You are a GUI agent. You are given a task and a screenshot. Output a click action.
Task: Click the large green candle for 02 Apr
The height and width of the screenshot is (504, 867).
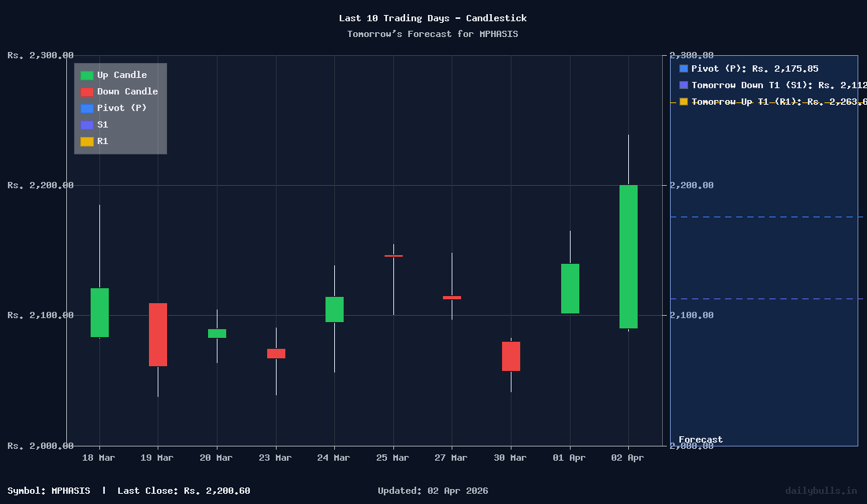coord(627,256)
